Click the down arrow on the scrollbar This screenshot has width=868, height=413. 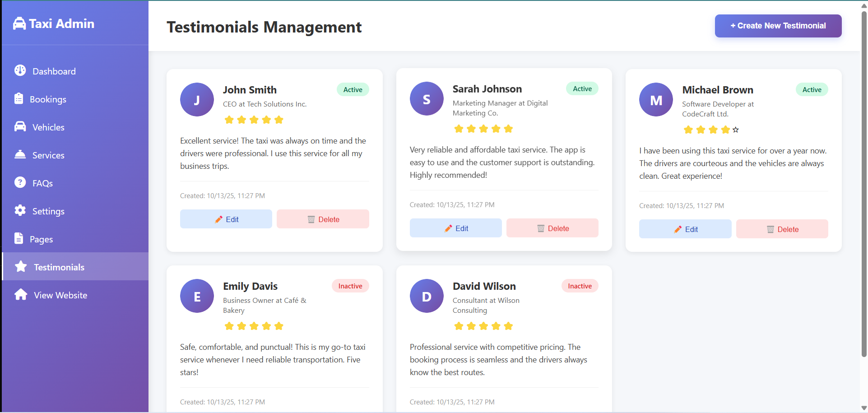click(x=863, y=407)
